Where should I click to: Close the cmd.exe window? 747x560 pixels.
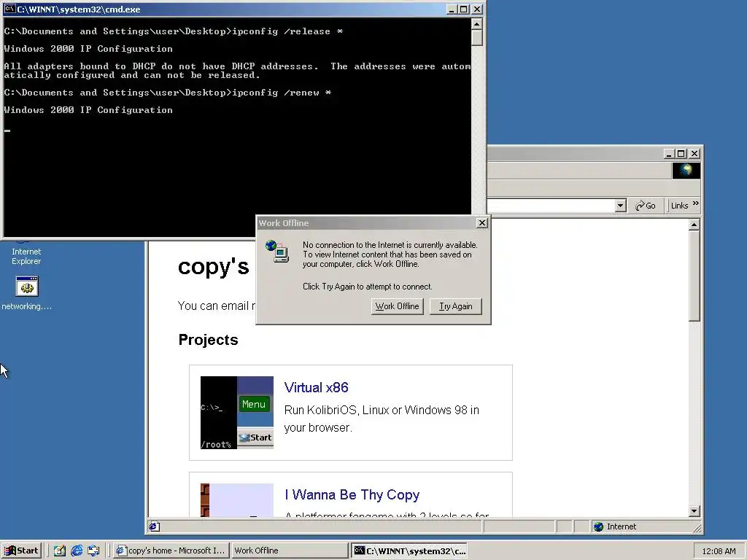click(x=477, y=9)
